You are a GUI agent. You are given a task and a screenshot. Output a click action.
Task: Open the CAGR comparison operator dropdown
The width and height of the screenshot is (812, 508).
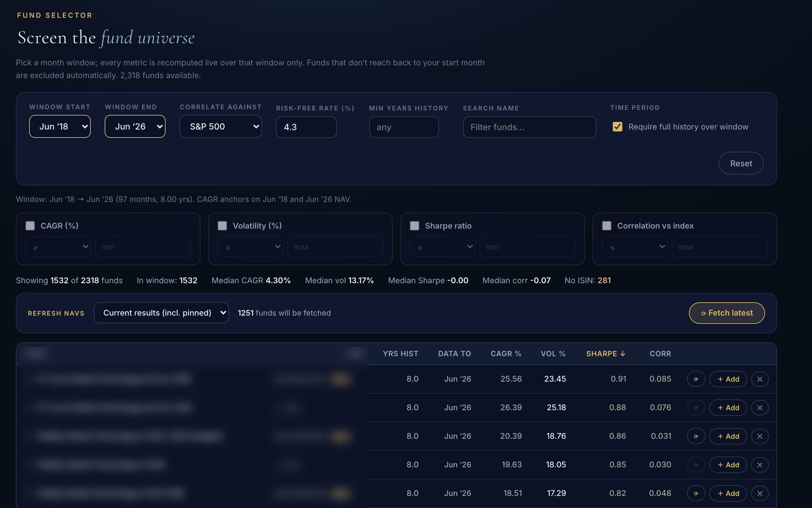(58, 247)
